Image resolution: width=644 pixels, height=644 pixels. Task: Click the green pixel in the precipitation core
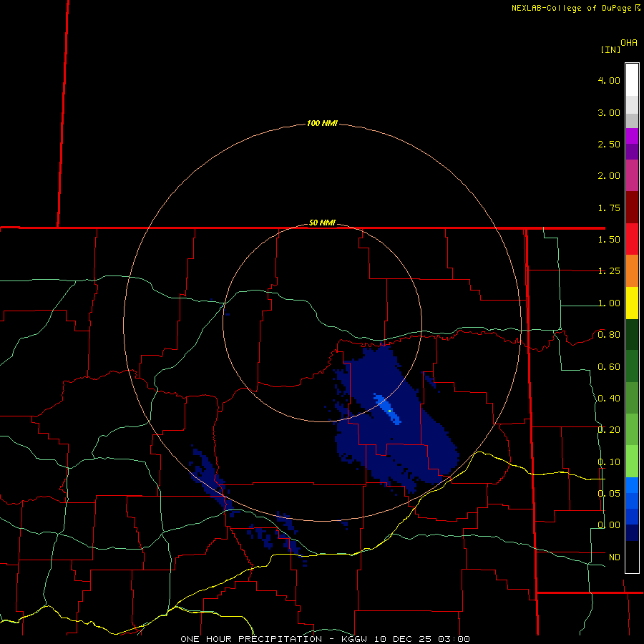point(389,411)
